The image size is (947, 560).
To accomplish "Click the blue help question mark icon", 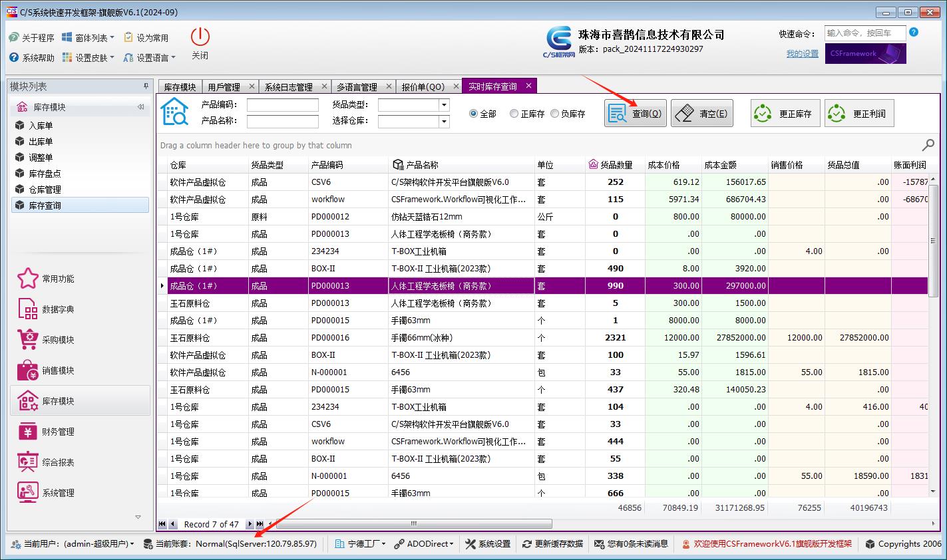I will (914, 33).
